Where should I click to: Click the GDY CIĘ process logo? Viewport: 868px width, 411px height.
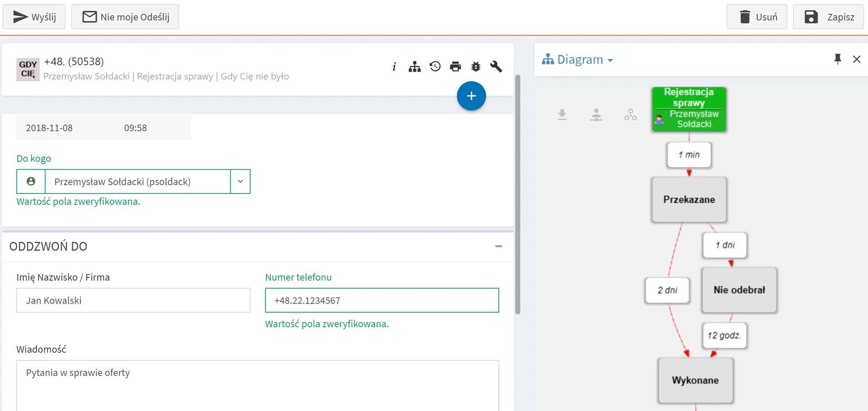pos(28,69)
